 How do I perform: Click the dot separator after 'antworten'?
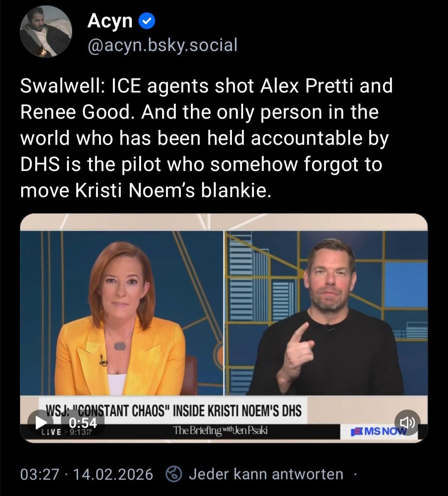tap(355, 474)
